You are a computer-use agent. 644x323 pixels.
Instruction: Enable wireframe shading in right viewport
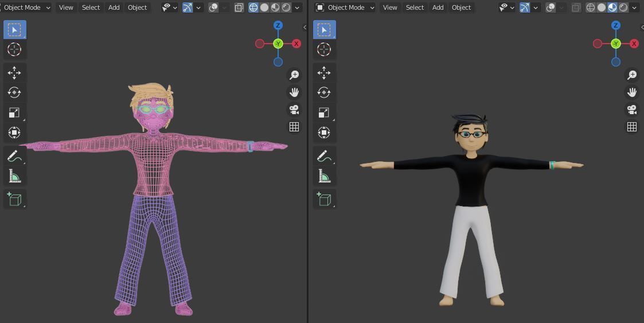pyautogui.click(x=591, y=7)
